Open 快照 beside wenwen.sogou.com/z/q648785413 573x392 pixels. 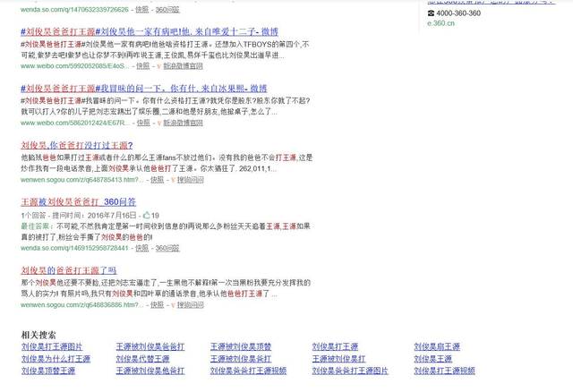pos(158,180)
